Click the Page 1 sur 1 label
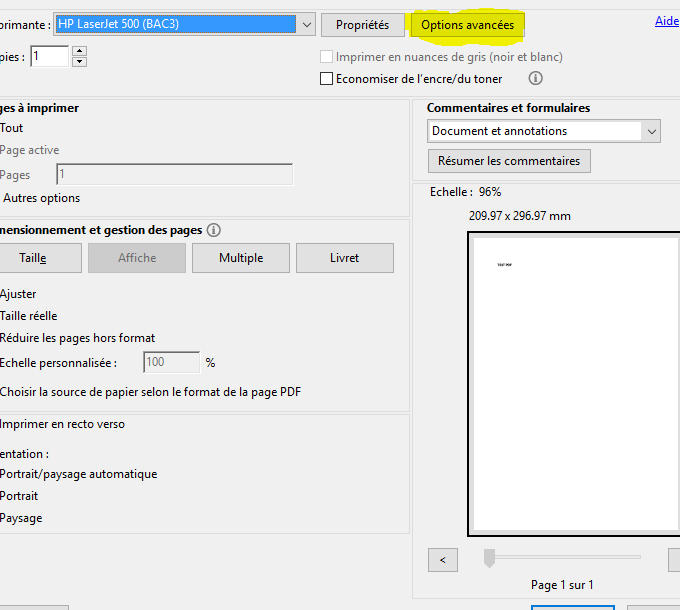The image size is (680, 610). pyautogui.click(x=562, y=585)
